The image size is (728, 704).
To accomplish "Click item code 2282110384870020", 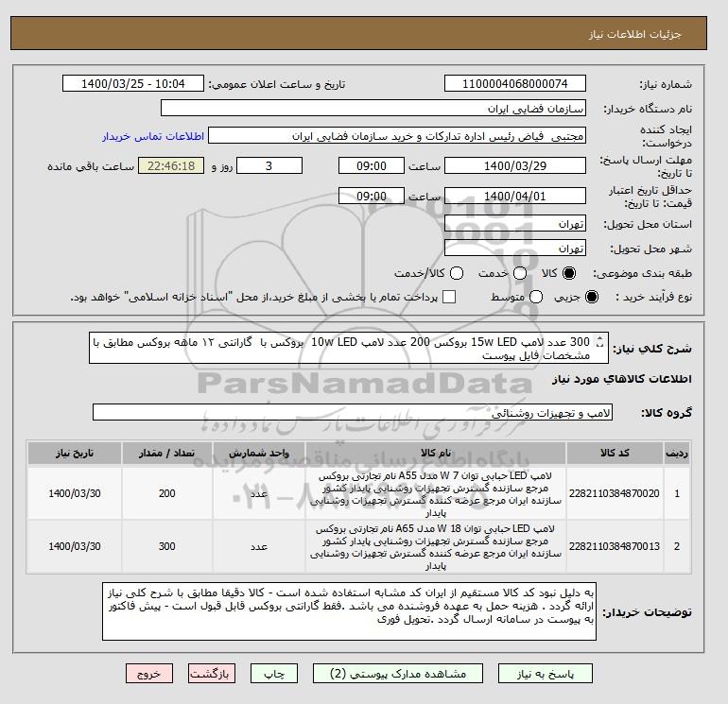I will click(x=615, y=493).
